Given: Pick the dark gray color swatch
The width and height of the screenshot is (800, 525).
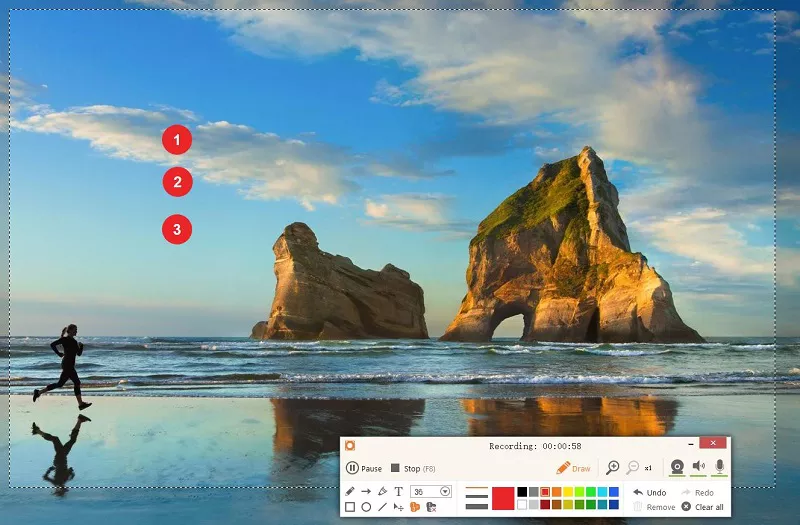Looking at the screenshot, I should click(x=534, y=492).
